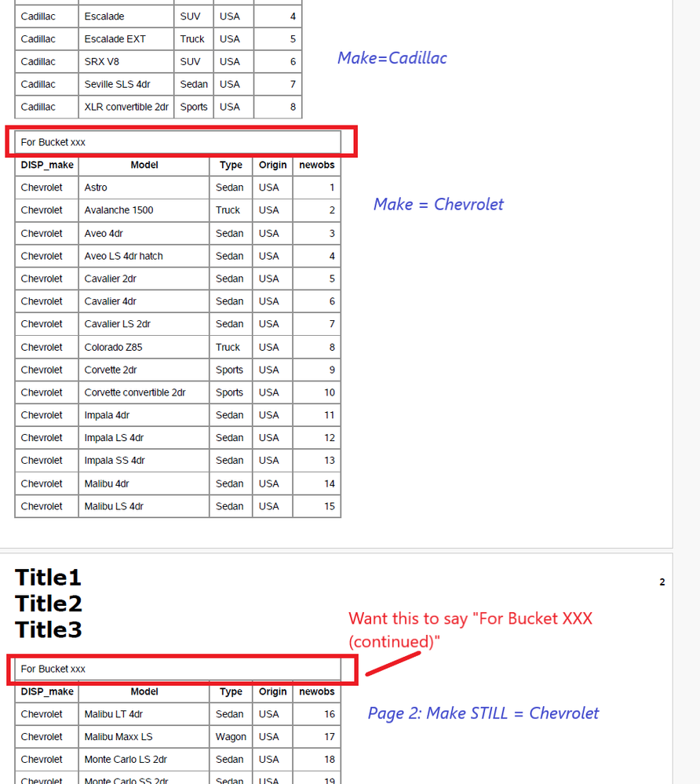Select 'XLR convertible 2dr' cell
The height and width of the screenshot is (784, 700).
click(126, 107)
